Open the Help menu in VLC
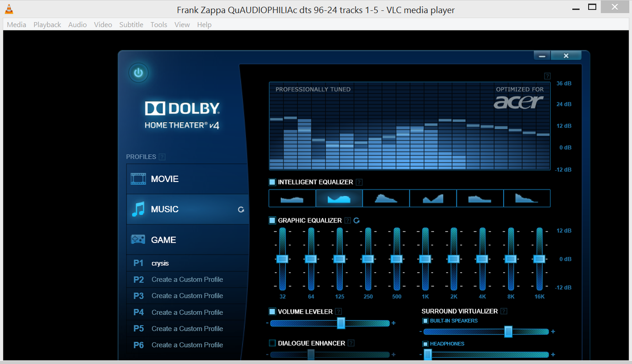The width and height of the screenshot is (632, 364). (204, 25)
